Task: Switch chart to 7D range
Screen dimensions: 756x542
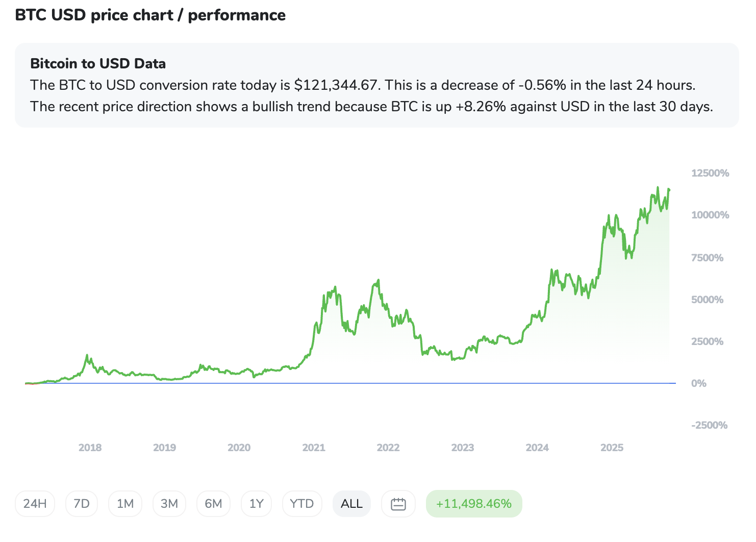Action: pyautogui.click(x=82, y=504)
